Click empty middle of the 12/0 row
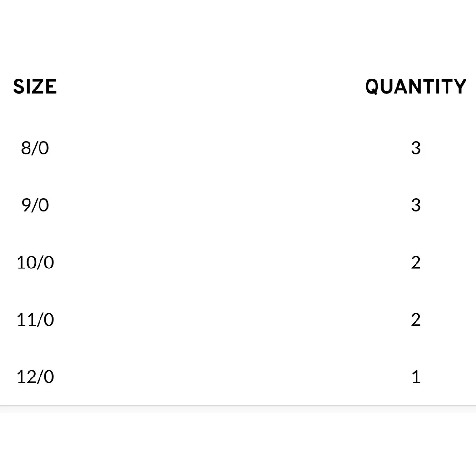The image size is (476, 476). pos(231,377)
